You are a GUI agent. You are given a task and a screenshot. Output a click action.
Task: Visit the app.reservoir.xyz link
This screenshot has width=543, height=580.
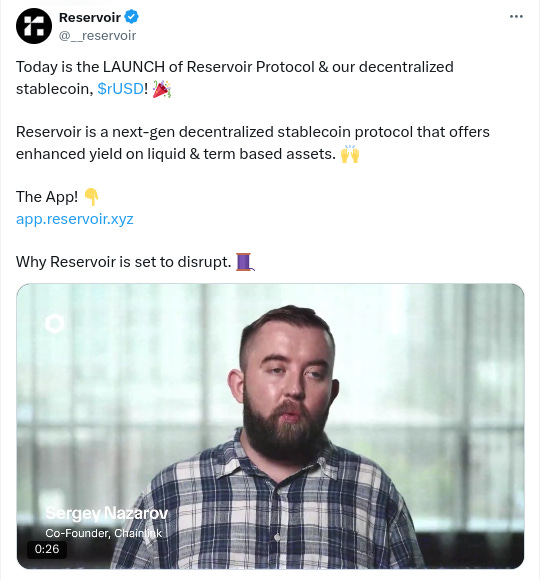pyautogui.click(x=75, y=219)
